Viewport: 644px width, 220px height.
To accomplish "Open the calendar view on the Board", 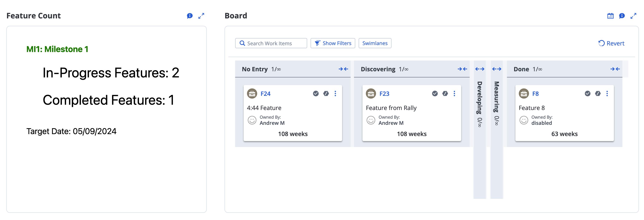I will click(x=611, y=16).
